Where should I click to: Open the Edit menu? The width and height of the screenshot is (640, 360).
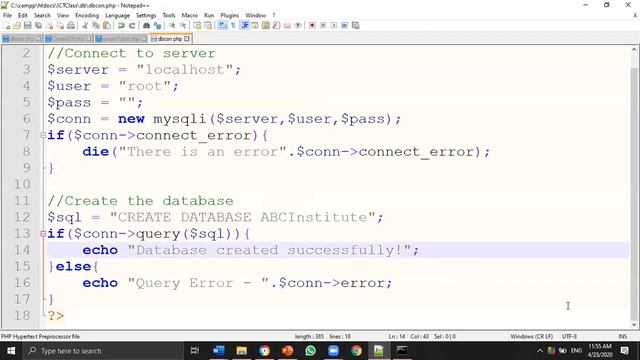pyautogui.click(x=23, y=15)
